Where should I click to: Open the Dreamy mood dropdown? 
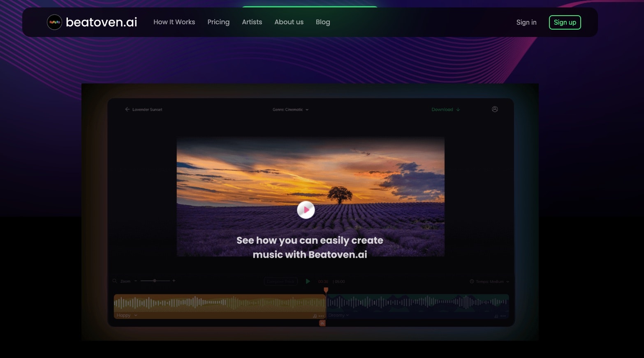[338, 316]
